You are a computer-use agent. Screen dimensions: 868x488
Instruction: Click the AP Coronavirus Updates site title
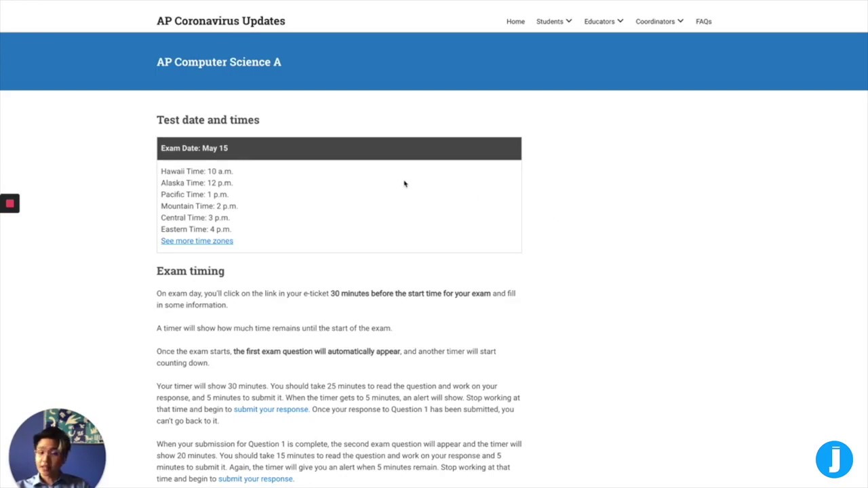(220, 21)
